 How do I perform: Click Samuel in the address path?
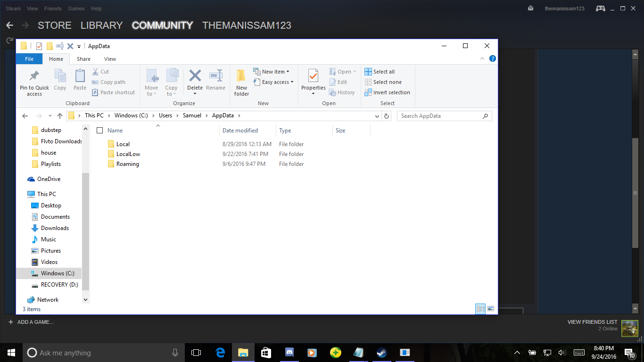(x=192, y=115)
